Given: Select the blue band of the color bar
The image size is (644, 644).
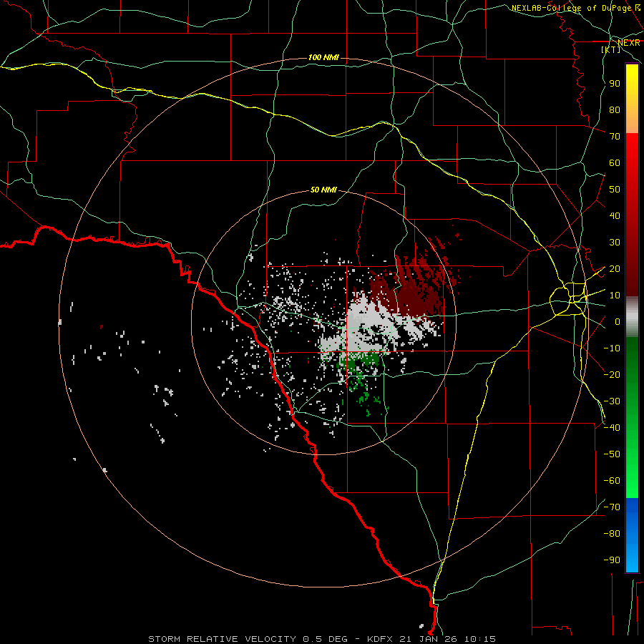Looking at the screenshot, I should coord(632,535).
